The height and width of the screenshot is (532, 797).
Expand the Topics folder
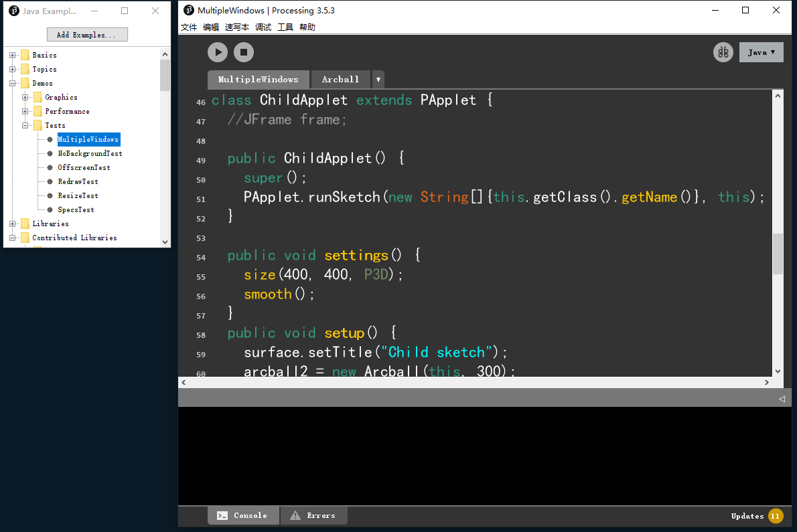pos(13,69)
